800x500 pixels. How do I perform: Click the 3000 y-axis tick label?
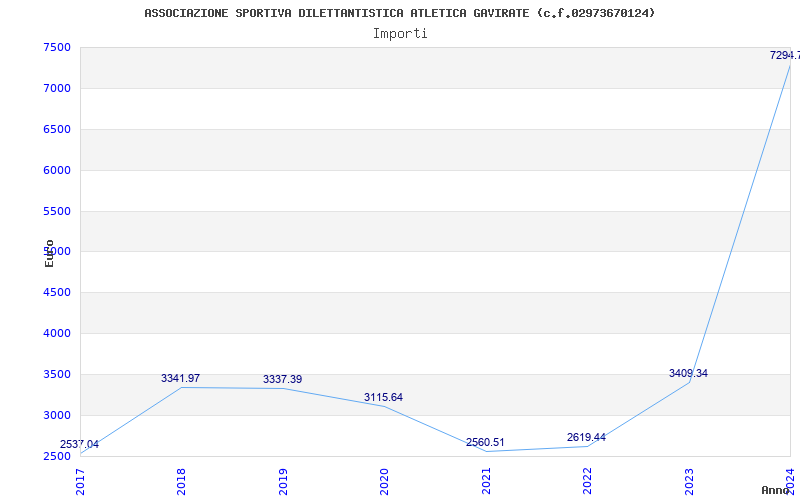click(57, 415)
